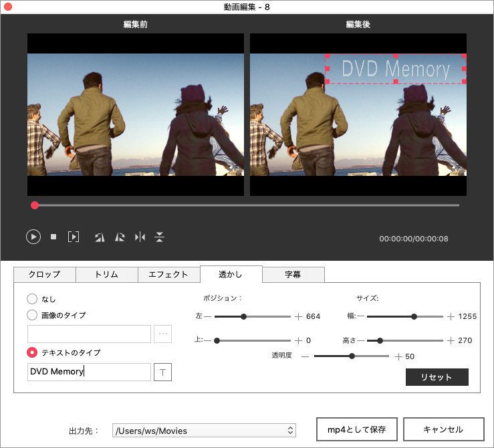Decrease top position with minus
Image resolution: width=494 pixels, height=448 pixels.
208,340
